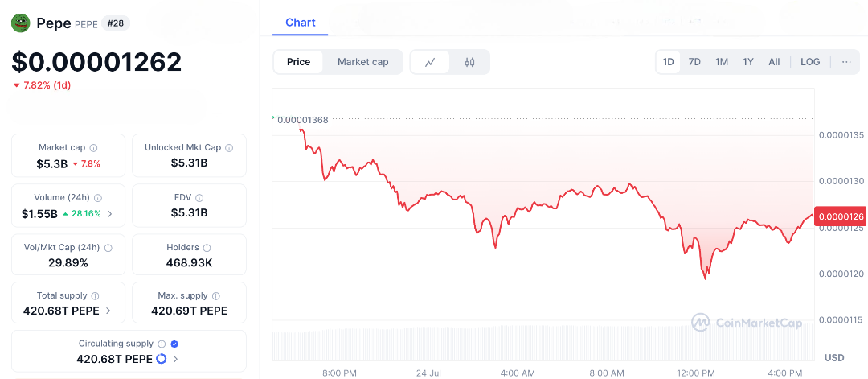Select the 1Y time range

tap(748, 62)
